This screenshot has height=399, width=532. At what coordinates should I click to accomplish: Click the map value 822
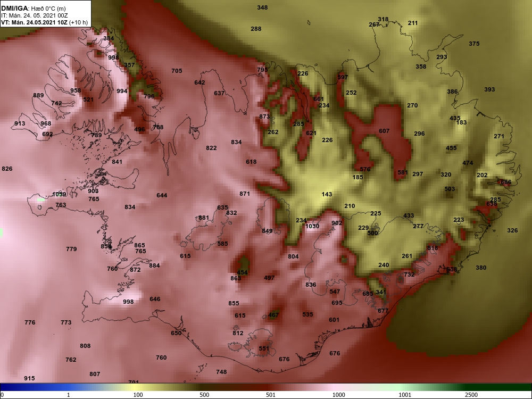pos(211,148)
